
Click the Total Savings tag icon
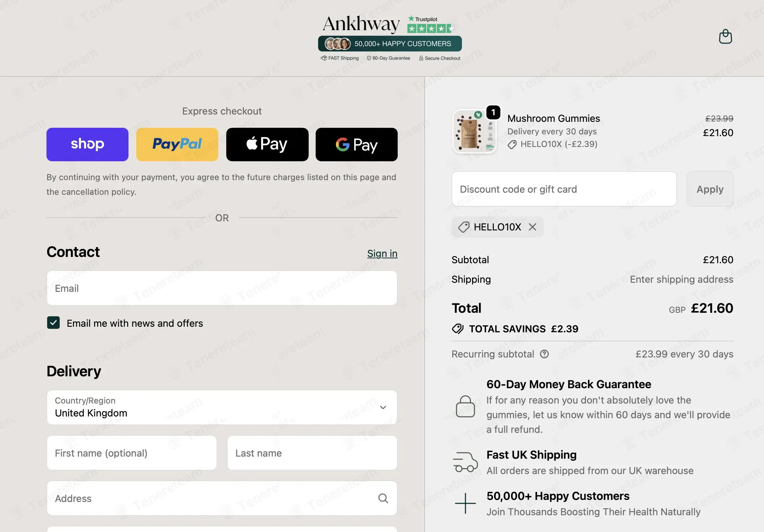click(458, 328)
